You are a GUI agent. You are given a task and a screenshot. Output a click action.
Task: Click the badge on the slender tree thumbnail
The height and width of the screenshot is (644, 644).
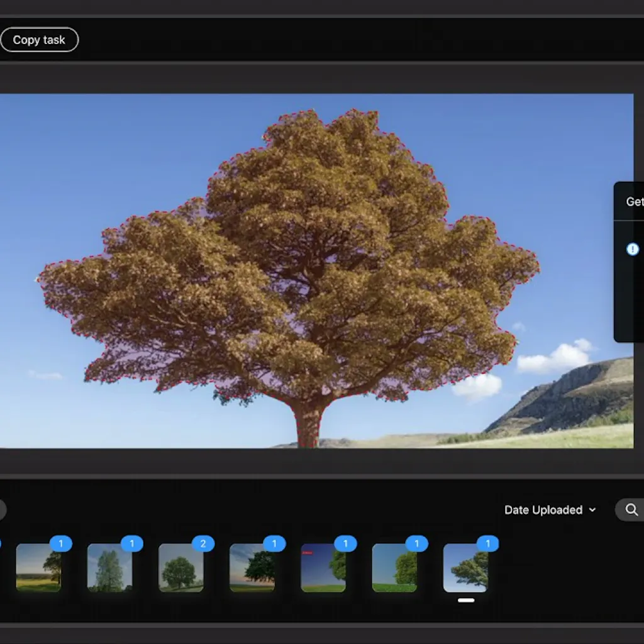[131, 543]
